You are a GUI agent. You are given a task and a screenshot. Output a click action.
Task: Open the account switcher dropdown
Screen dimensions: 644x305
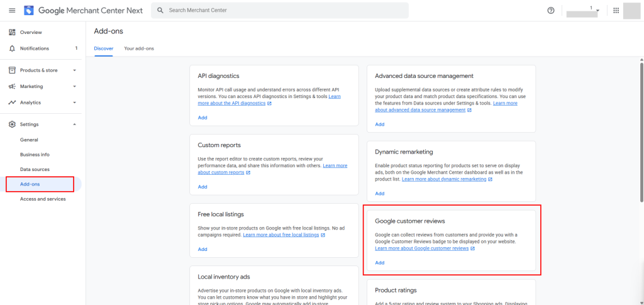(597, 11)
